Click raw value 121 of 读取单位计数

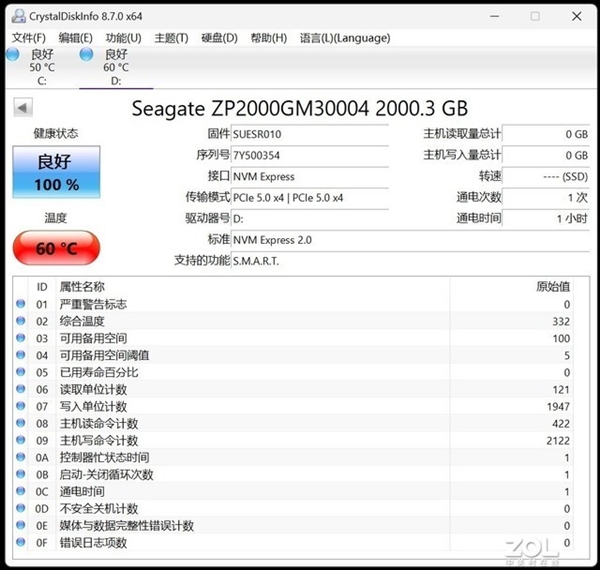click(x=561, y=390)
